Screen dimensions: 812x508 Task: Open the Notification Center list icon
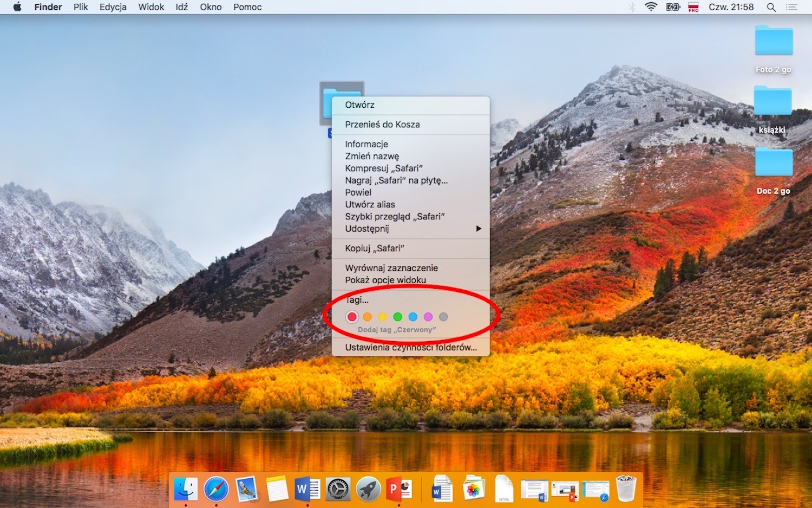[x=792, y=7]
